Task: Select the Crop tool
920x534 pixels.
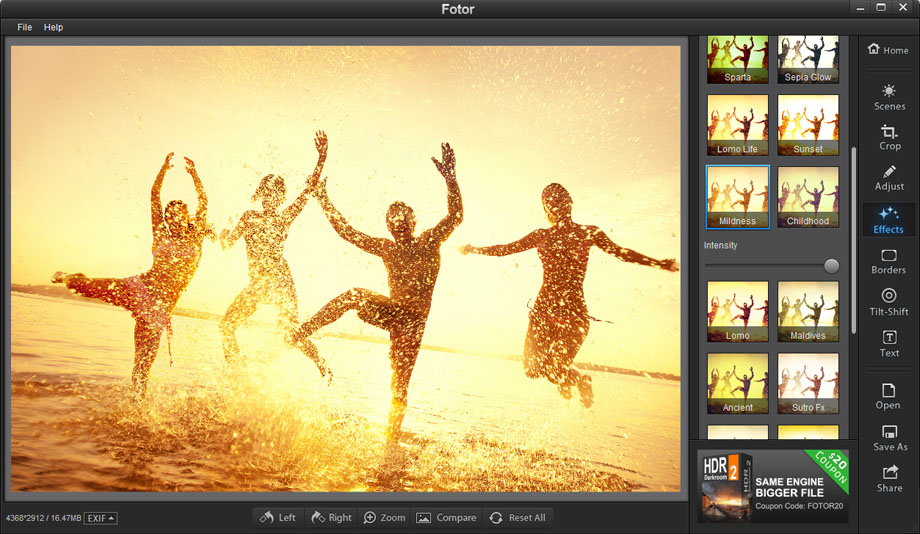Action: coord(889,137)
